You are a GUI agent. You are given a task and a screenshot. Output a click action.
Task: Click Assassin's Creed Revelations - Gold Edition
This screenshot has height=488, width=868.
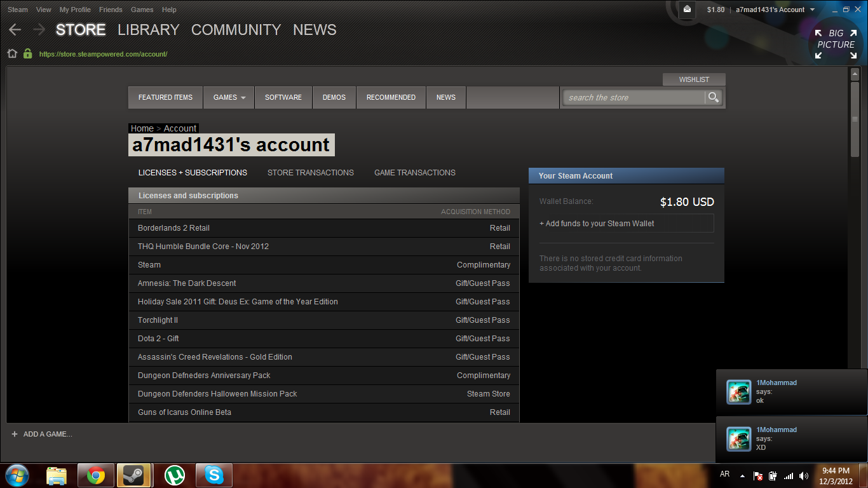click(215, 357)
